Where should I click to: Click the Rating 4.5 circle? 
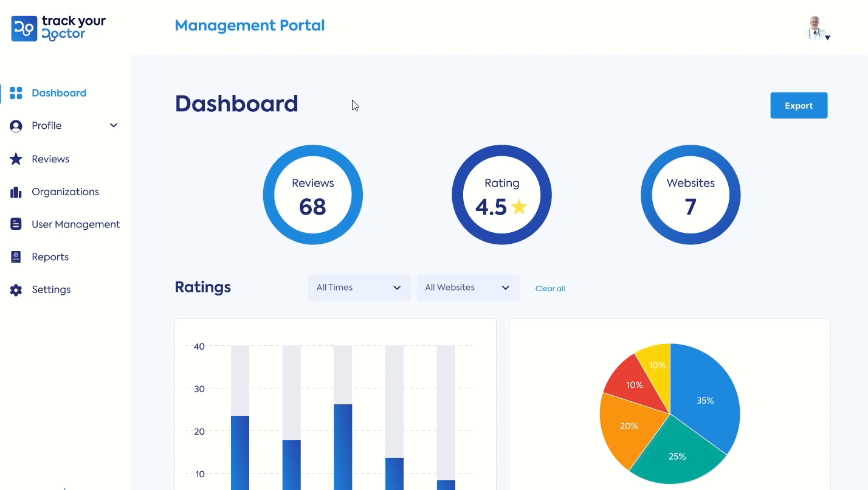point(502,195)
